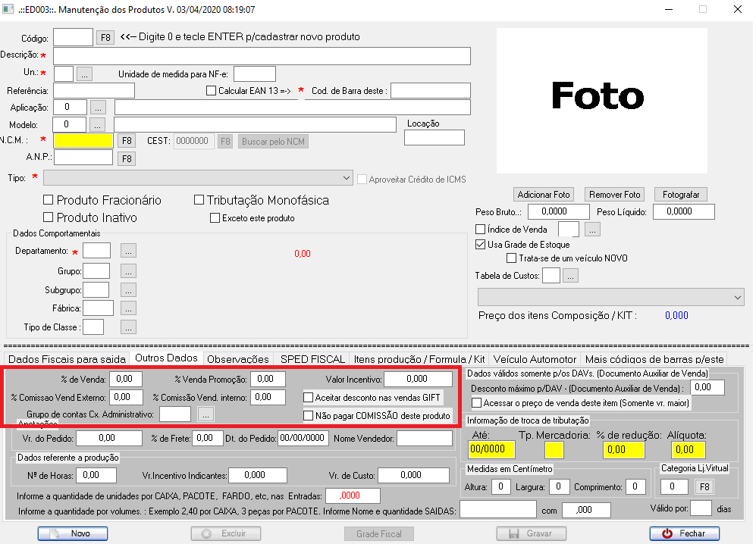Image resolution: width=756 pixels, height=547 pixels.
Task: Click the F8 button next to A.N.P.
Action: pyautogui.click(x=126, y=158)
